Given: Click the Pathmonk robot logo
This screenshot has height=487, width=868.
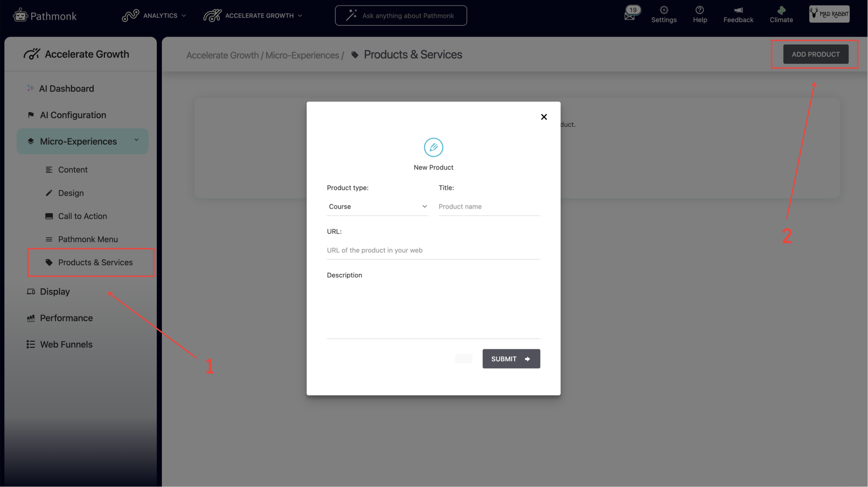Looking at the screenshot, I should pyautogui.click(x=20, y=16).
